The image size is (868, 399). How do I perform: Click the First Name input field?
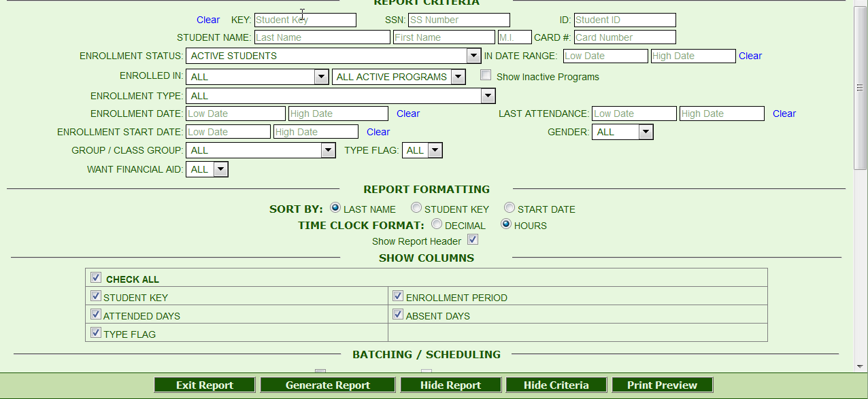pyautogui.click(x=444, y=37)
